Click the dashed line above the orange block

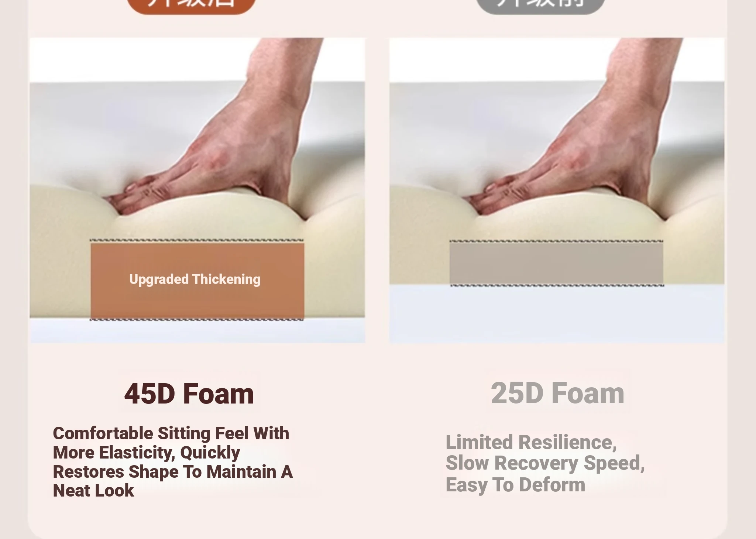[x=197, y=240]
